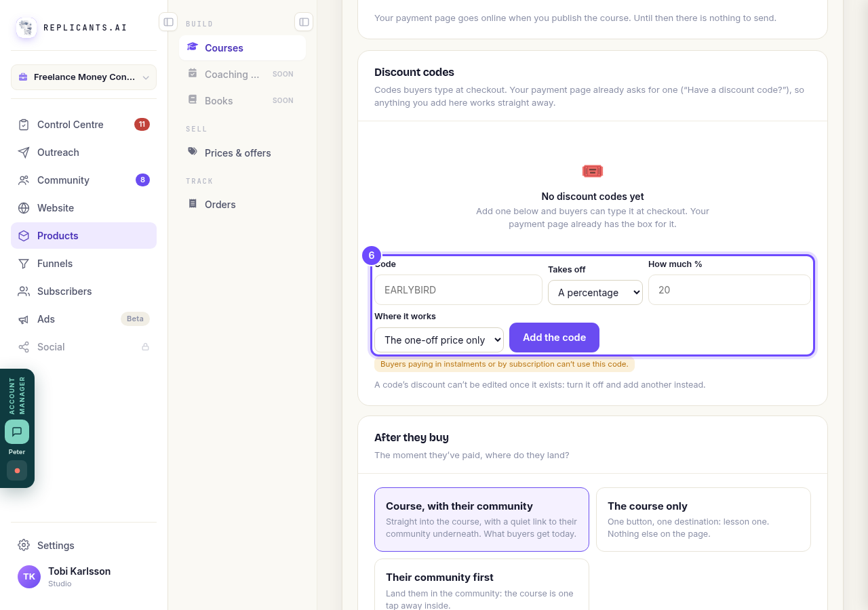
Task: Click the red ticket empty-state icon
Action: point(593,171)
